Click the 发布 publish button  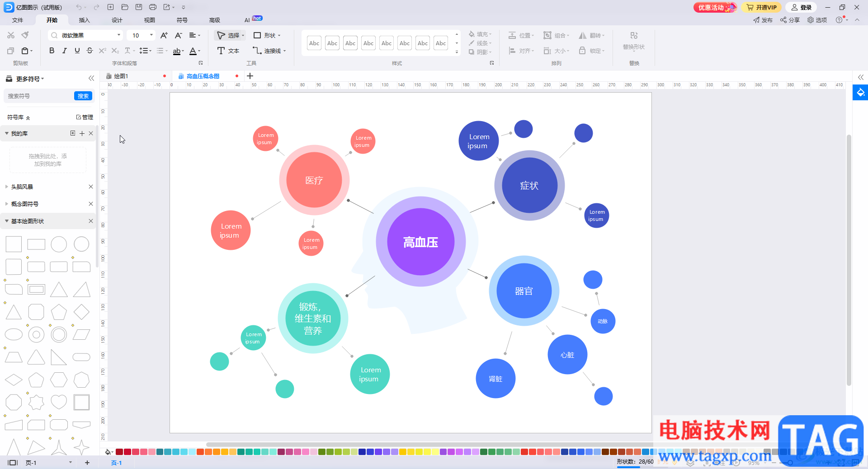pos(763,20)
